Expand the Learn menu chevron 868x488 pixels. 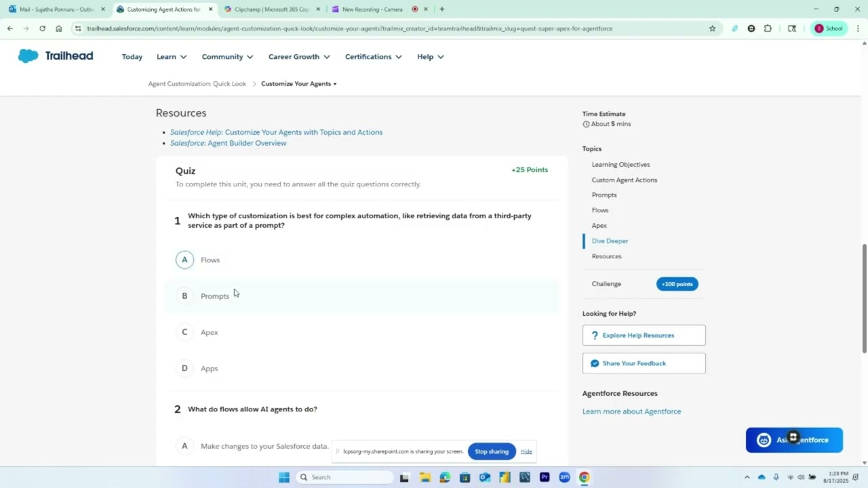point(183,57)
